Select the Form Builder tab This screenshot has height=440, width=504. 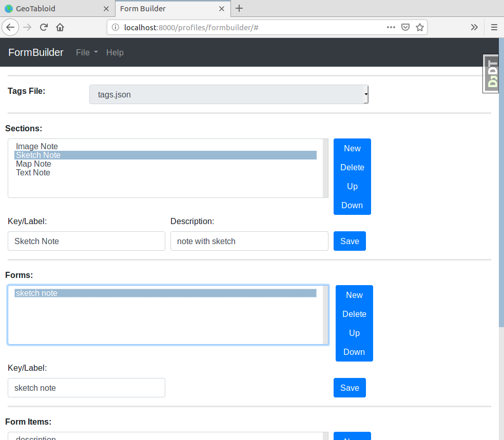(172, 9)
